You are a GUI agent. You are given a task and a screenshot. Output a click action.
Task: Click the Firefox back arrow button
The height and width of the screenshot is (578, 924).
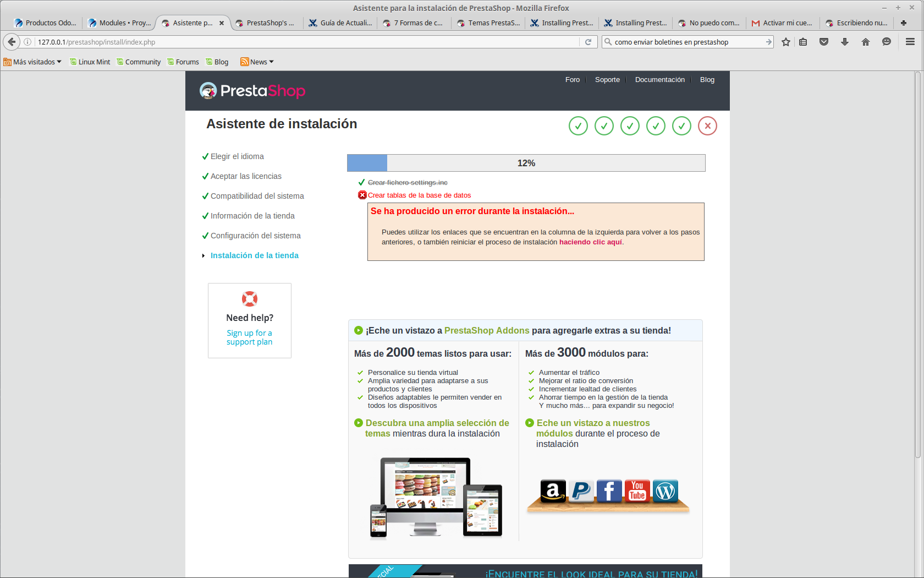[12, 42]
